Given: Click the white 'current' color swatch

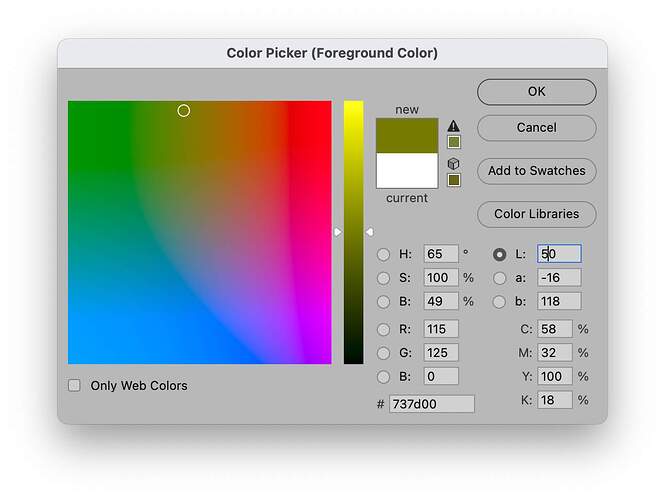Looking at the screenshot, I should pyautogui.click(x=407, y=171).
